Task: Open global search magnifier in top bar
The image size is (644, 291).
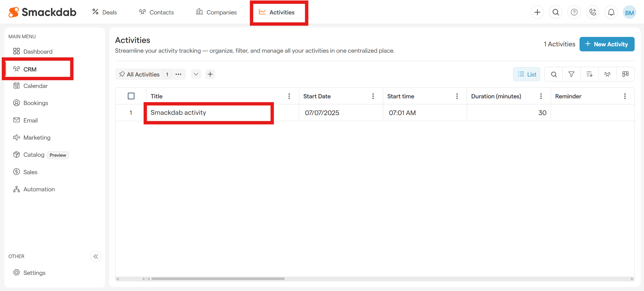Action: coord(556,12)
